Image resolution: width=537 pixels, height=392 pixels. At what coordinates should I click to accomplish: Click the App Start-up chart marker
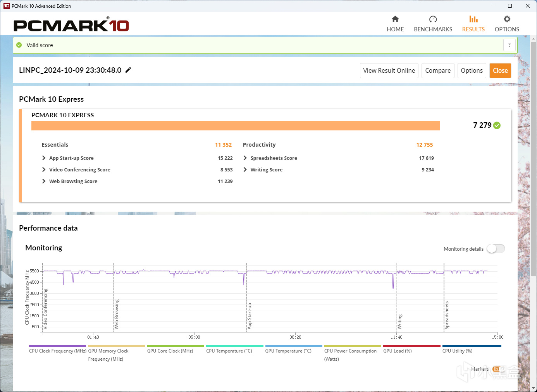250,316
